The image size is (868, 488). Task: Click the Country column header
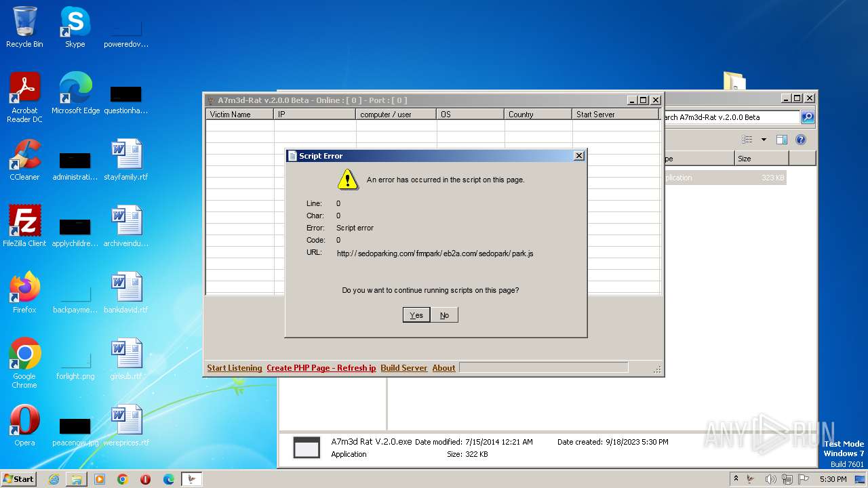click(x=539, y=115)
